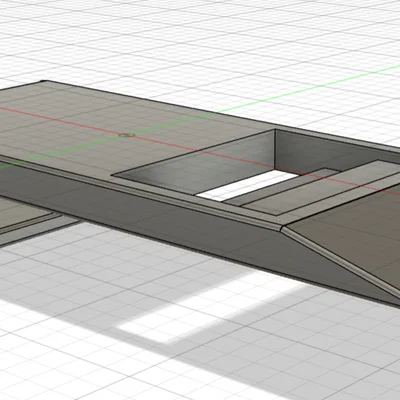This screenshot has width=400, height=400.
Task: Pick the vertical inner corner edge of pocket
Action: [x=275, y=149]
